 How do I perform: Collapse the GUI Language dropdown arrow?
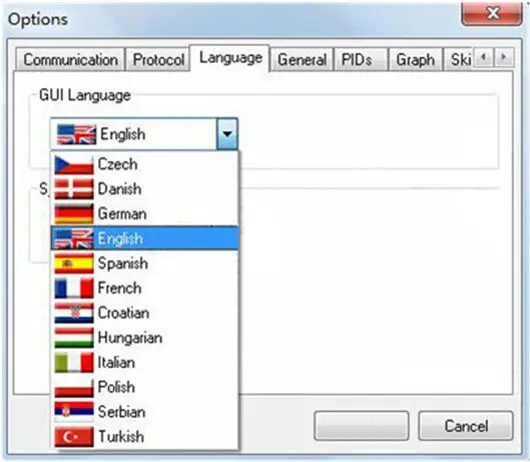click(x=227, y=134)
